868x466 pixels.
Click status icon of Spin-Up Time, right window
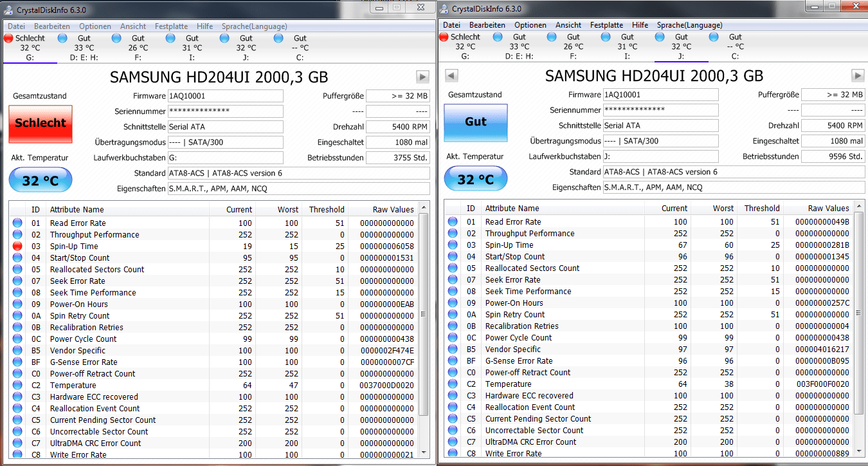[x=453, y=245]
